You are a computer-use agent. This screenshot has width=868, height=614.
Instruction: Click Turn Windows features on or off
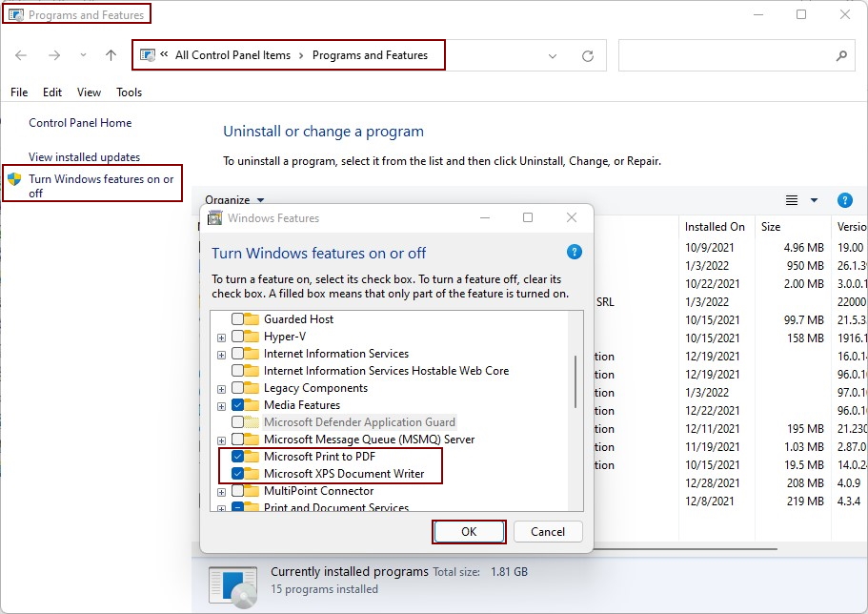(x=101, y=186)
